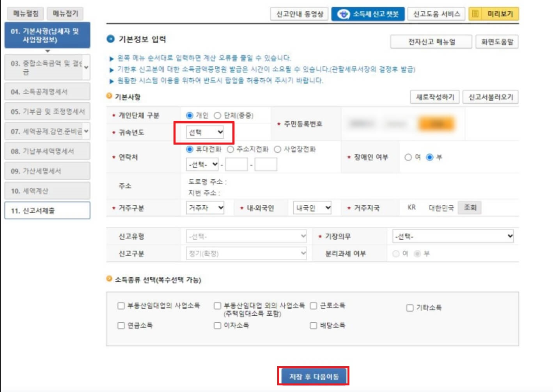Viewport: 553px width, 392px height.
Task: Open the 기장의무 dropdown
Action: [x=453, y=236]
